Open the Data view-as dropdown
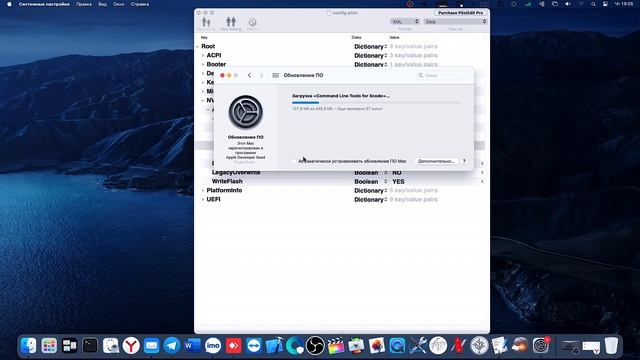Image resolution: width=640 pixels, height=360 pixels. [x=456, y=22]
